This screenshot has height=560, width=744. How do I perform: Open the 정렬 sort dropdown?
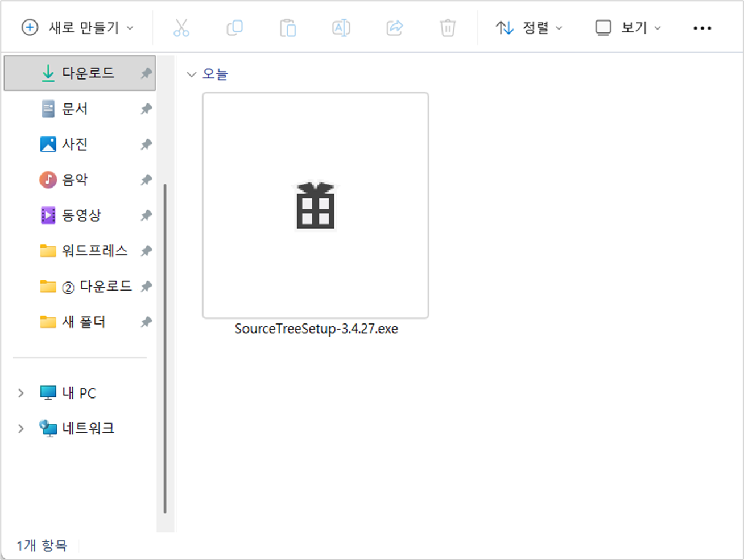528,27
